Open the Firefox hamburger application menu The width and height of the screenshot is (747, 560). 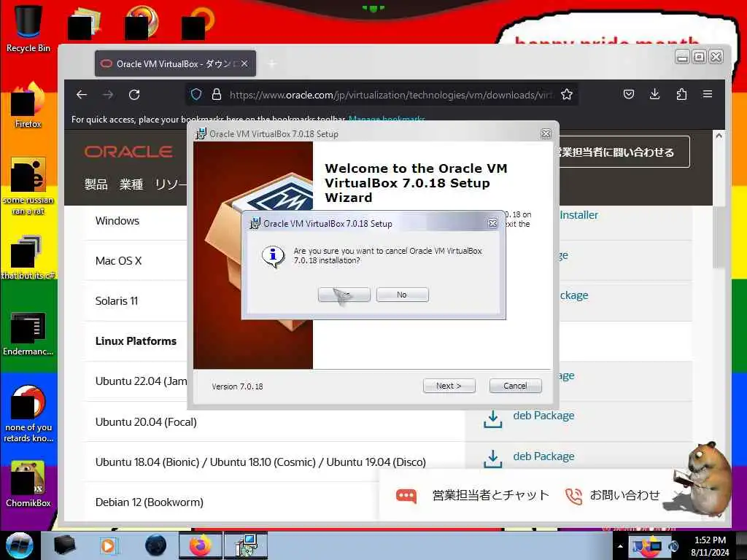708,94
